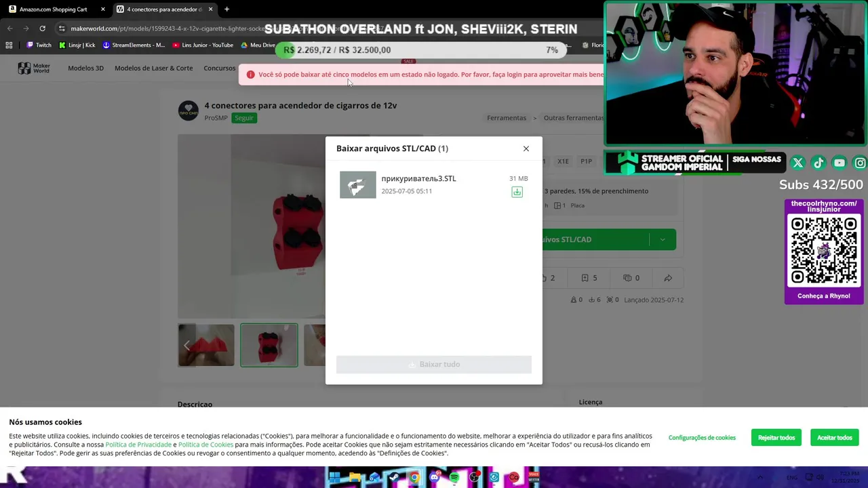Viewport: 868px width, 488px height.
Task: Open the Meu Drive bookmark
Action: (258, 45)
